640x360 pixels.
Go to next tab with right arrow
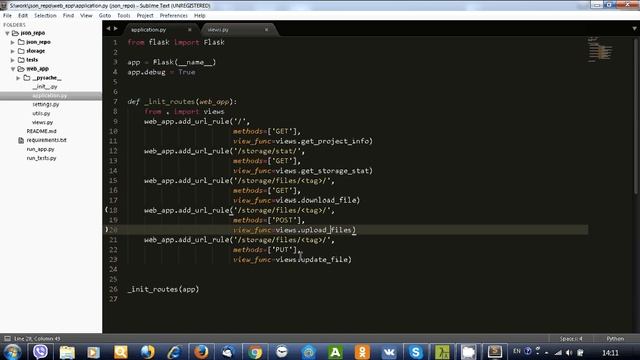point(116,29)
